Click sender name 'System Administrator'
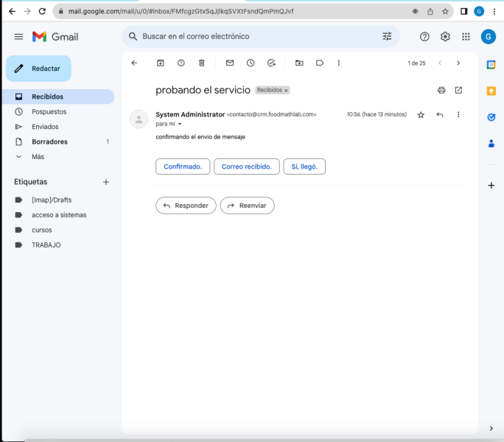 [x=190, y=115]
